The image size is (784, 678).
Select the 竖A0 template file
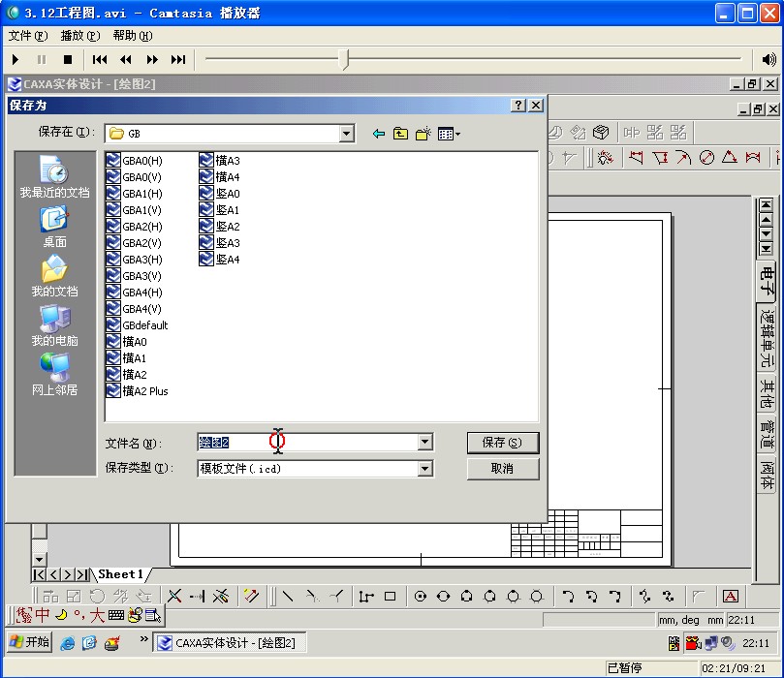click(x=219, y=194)
